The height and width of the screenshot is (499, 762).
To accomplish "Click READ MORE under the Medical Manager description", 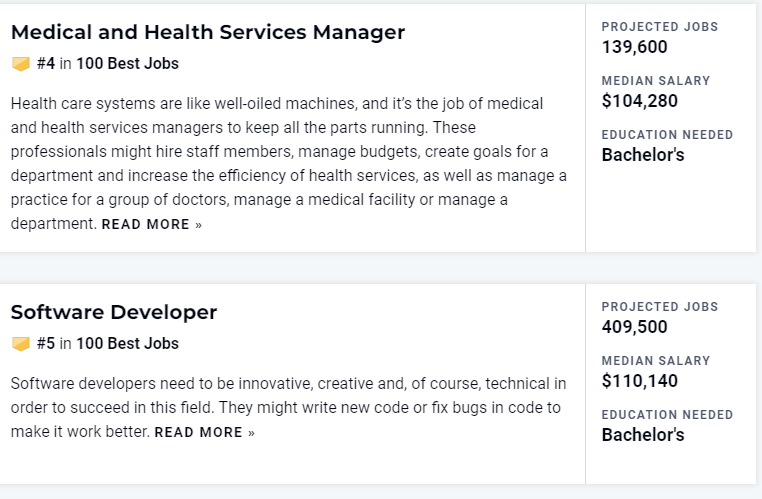I will click(x=145, y=224).
